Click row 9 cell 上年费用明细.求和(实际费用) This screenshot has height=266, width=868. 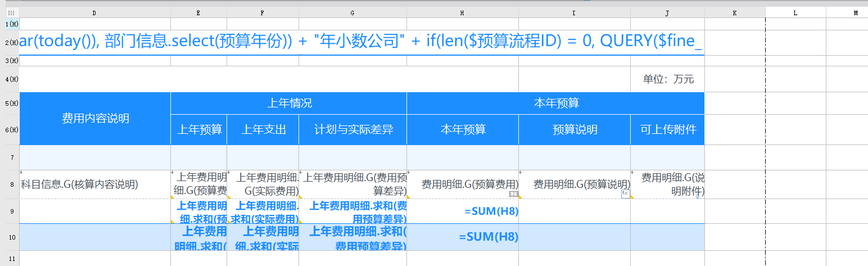(263, 211)
